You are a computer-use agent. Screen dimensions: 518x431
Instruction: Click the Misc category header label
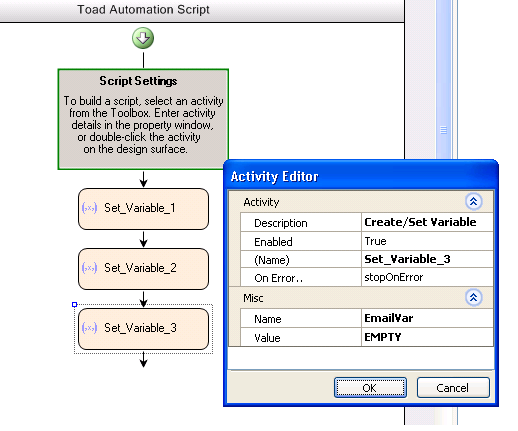[253, 298]
